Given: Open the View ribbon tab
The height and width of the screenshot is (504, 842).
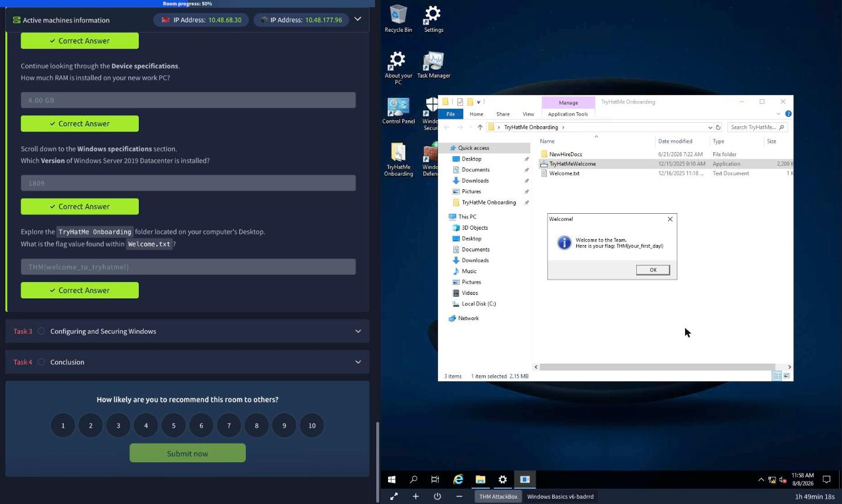Looking at the screenshot, I should [529, 114].
